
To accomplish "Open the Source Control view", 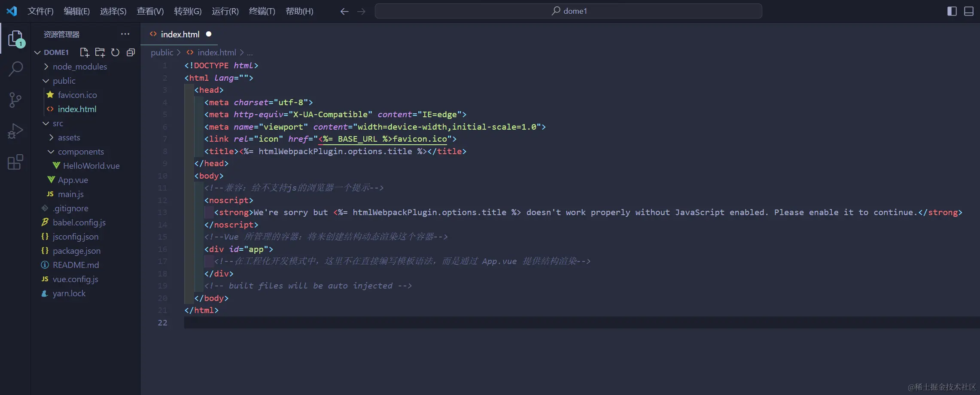I will [15, 100].
